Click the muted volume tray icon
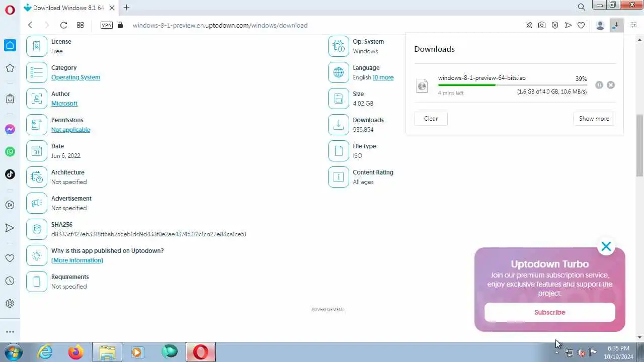Viewport: 644px width, 362px height. (581, 352)
